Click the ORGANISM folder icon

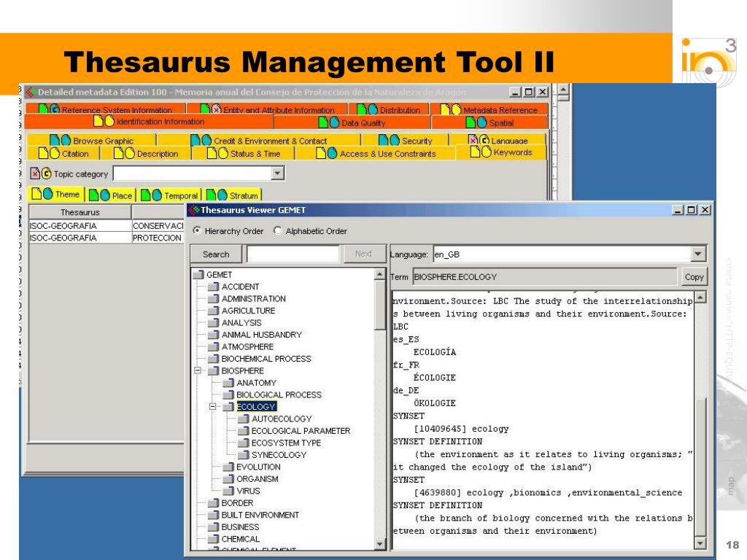click(228, 478)
